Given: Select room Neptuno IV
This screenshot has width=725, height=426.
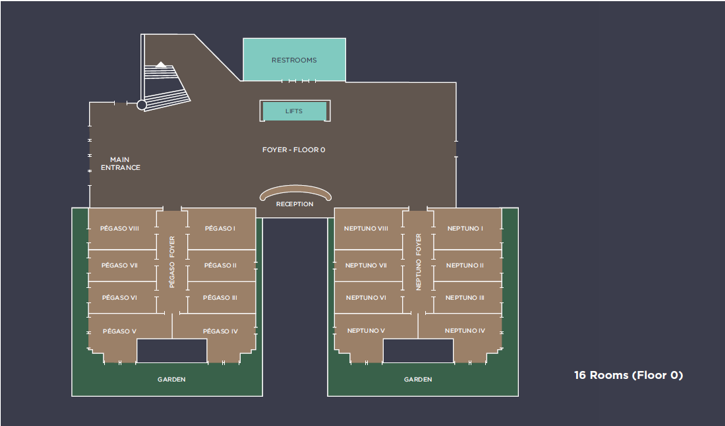Looking at the screenshot, I should pos(465,331).
